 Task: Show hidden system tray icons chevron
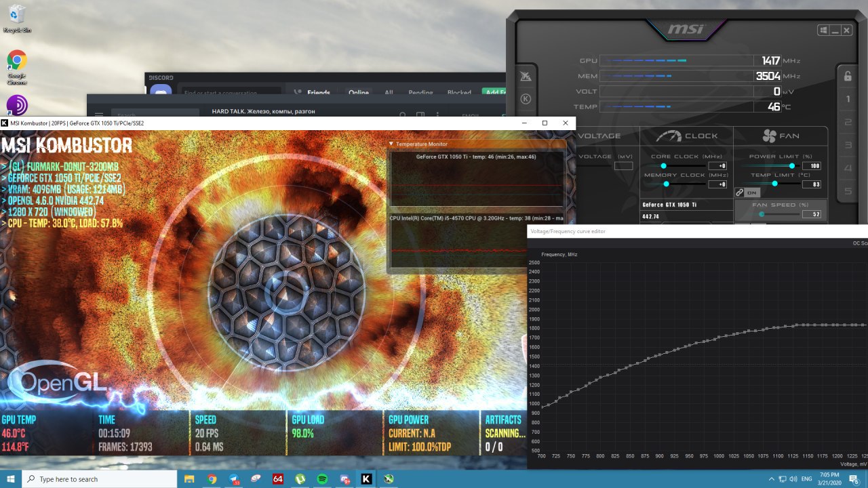point(772,479)
